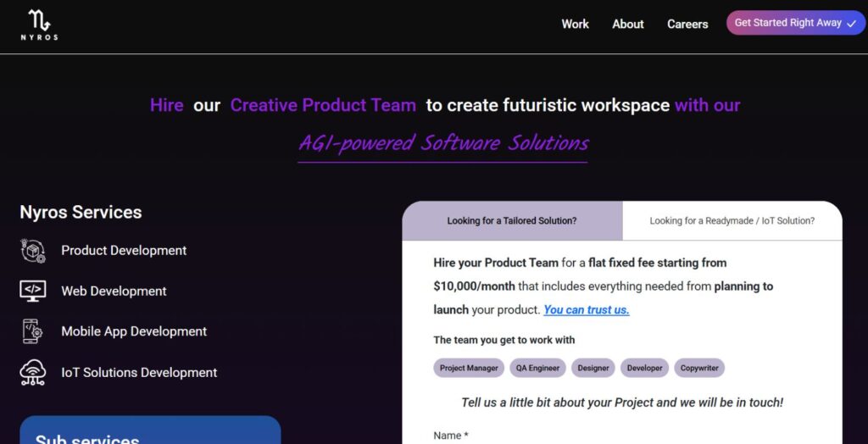Click the IoT Solutions cloud icon
The height and width of the screenshot is (444, 868).
click(x=33, y=372)
